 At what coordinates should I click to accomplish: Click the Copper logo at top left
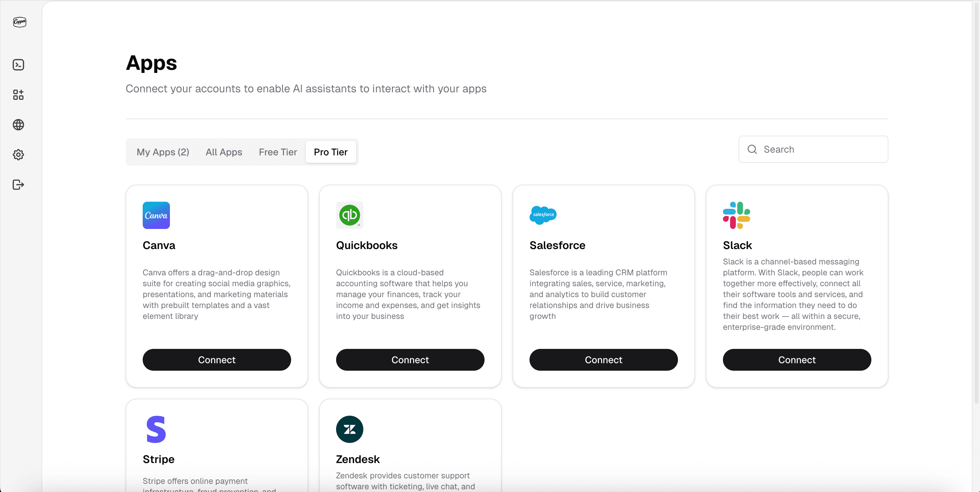pos(19,22)
